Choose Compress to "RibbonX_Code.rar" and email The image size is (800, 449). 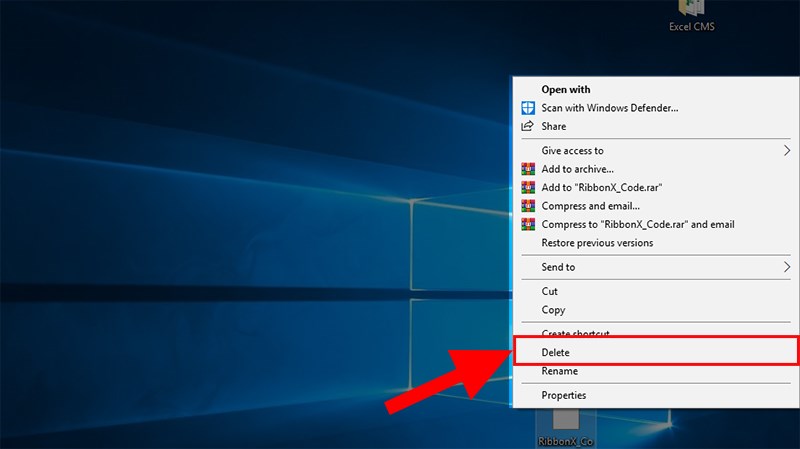tap(656, 224)
